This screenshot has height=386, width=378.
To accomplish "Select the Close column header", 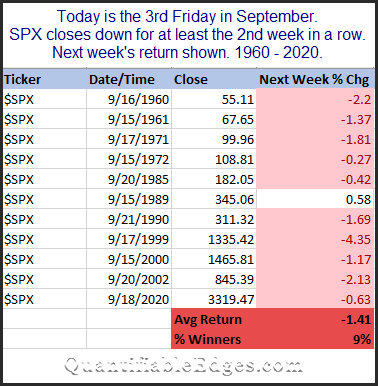I will [x=214, y=79].
